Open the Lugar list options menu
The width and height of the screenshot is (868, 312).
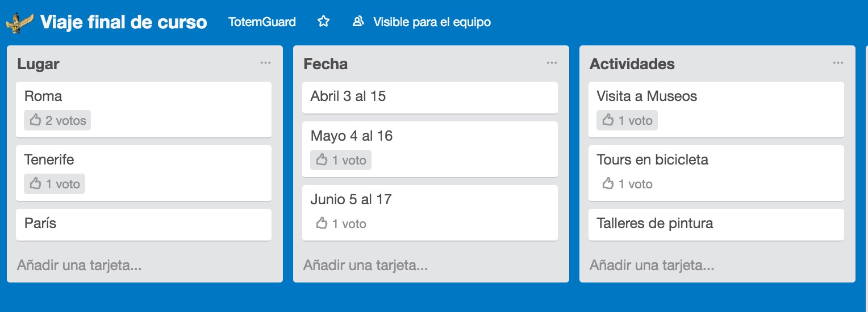(x=265, y=63)
